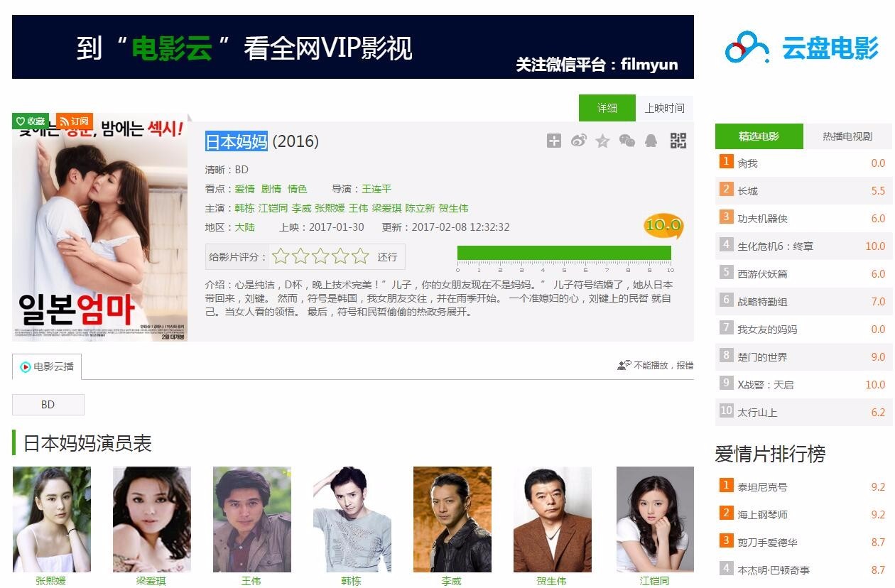Click the orange 订阅 RSS badge
This screenshot has height=588, width=895.
(x=74, y=121)
